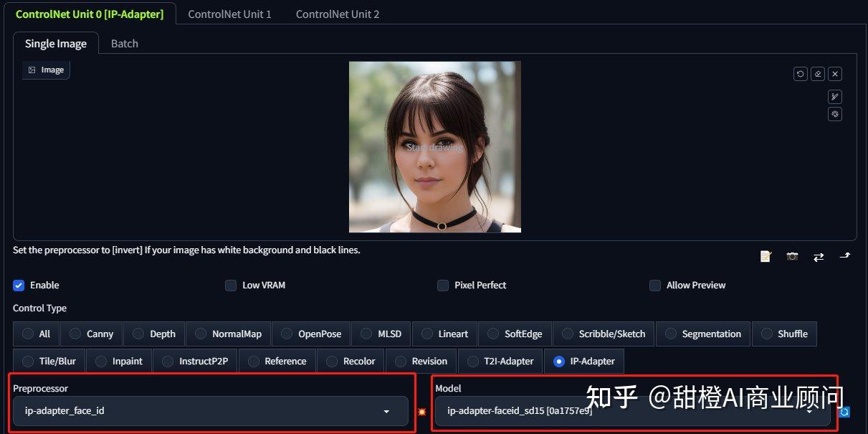
Task: Open the Model dropdown
Action: pyautogui.click(x=631, y=411)
